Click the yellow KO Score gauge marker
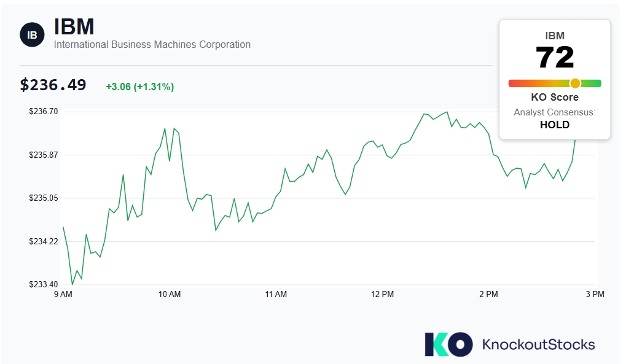The height and width of the screenshot is (364, 626). click(x=575, y=83)
